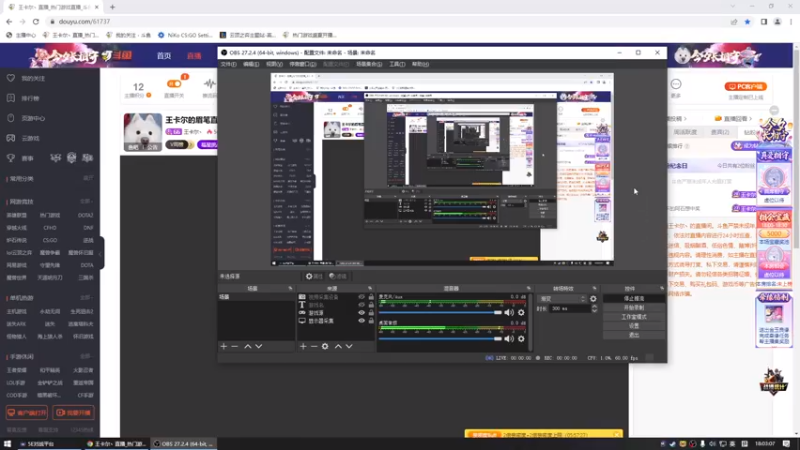
Task: Click the streamer's dog avatar thumbnail
Action: [143, 132]
